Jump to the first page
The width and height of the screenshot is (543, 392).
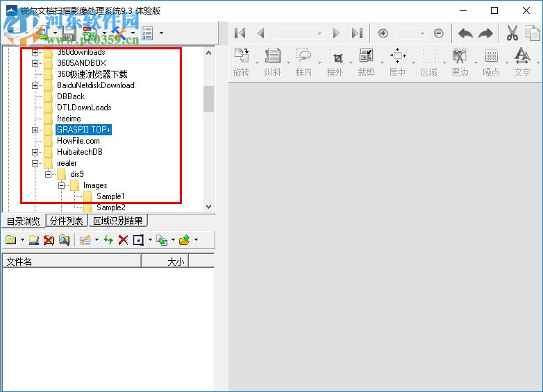(240, 33)
